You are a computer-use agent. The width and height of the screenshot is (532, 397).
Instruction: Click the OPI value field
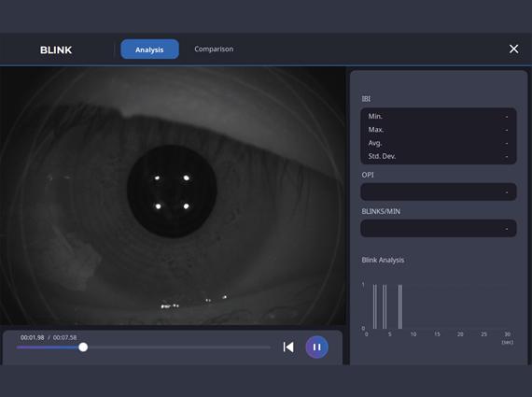(439, 191)
